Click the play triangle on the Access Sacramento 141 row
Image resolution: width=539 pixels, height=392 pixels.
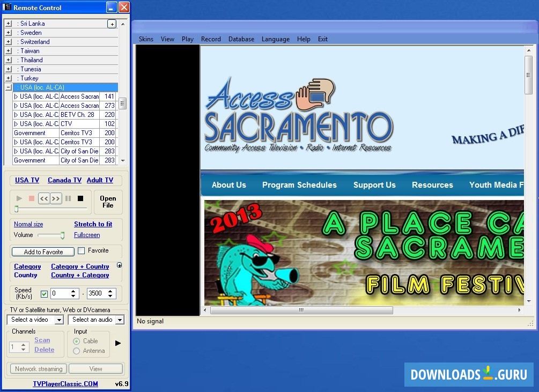coord(16,97)
